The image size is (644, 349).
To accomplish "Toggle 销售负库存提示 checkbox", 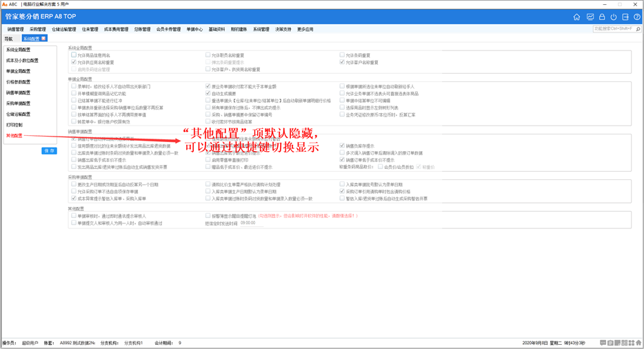I will point(342,146).
